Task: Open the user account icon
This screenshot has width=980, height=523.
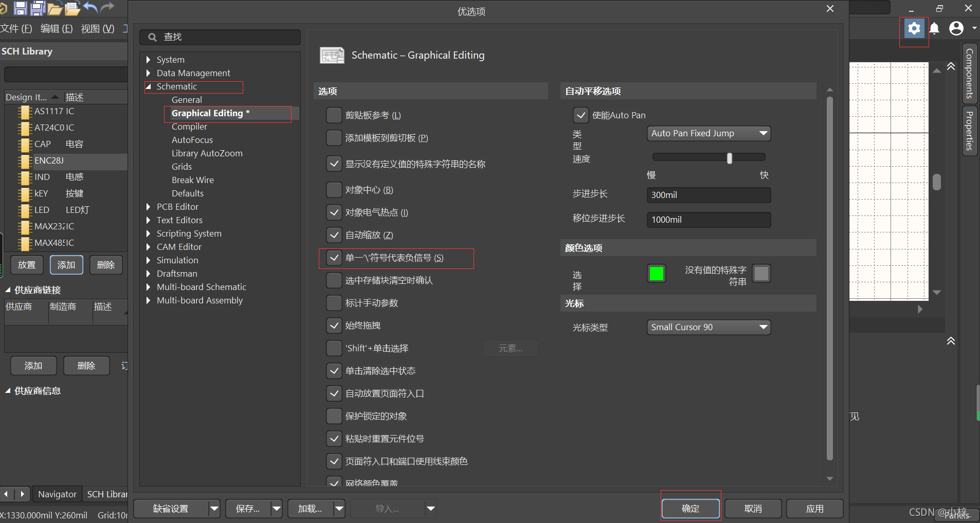Action: [x=956, y=28]
